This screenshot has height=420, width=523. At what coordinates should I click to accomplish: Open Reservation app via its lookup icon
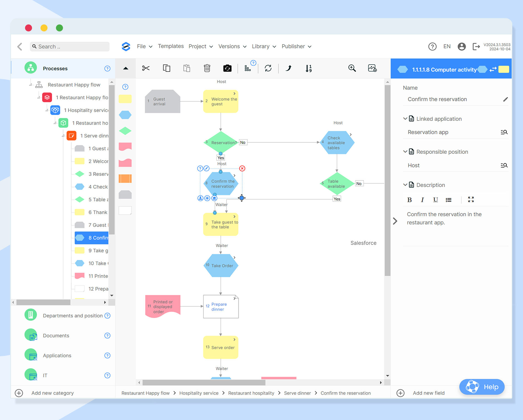click(504, 132)
